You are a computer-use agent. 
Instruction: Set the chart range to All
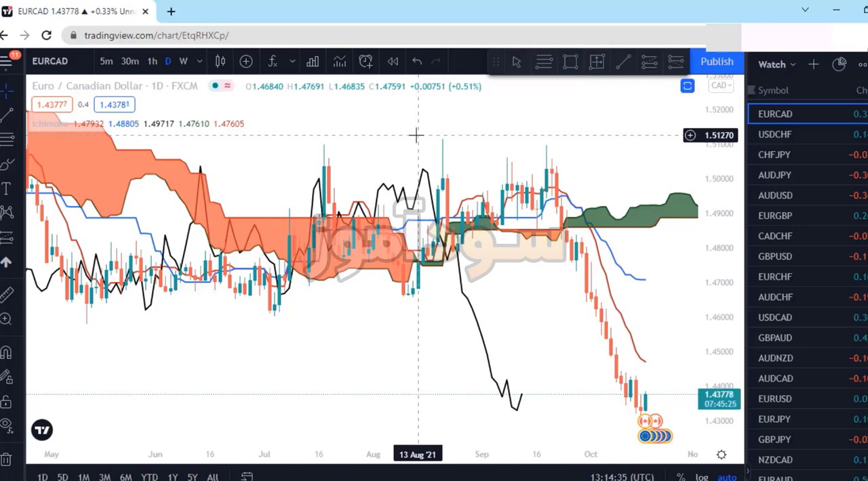212,477
